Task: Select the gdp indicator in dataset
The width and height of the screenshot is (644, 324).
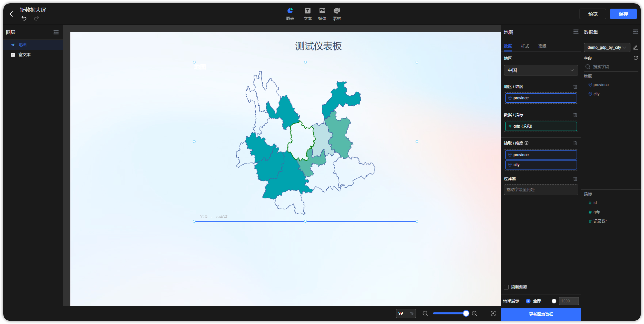Action: pyautogui.click(x=597, y=212)
